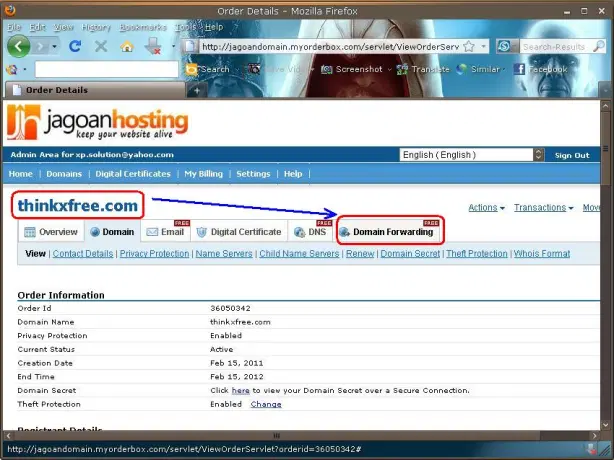The image size is (614, 460).
Task: Switch to the Domain tab
Action: [x=112, y=232]
